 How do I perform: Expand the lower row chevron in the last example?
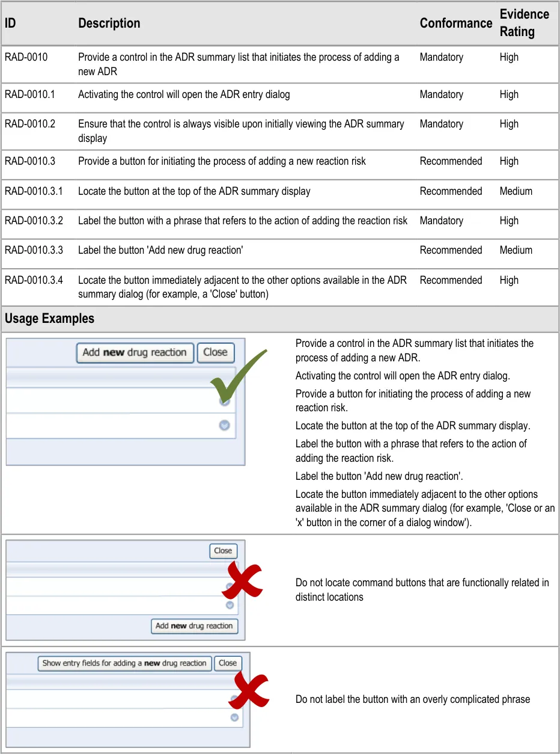(234, 717)
